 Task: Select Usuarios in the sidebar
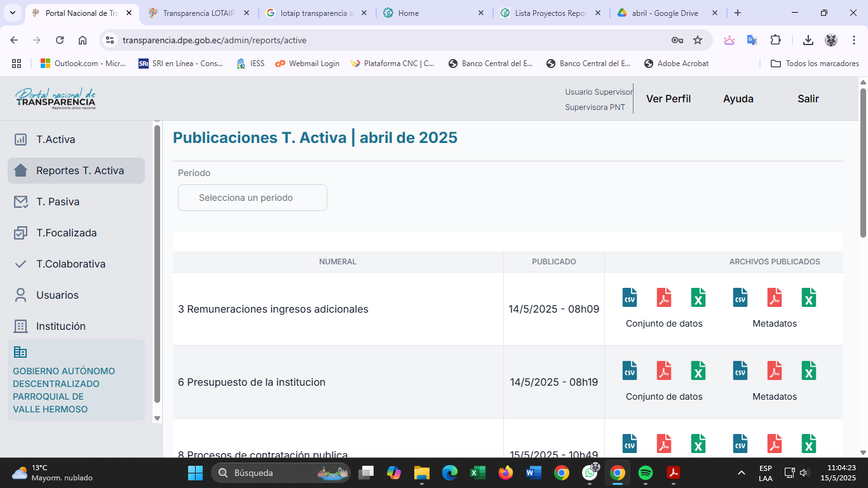point(57,295)
